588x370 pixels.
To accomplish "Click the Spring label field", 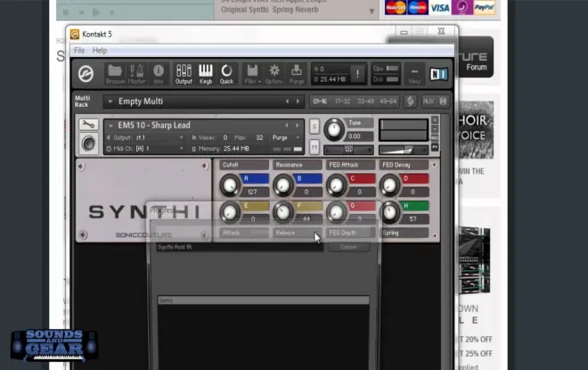I will [404, 233].
